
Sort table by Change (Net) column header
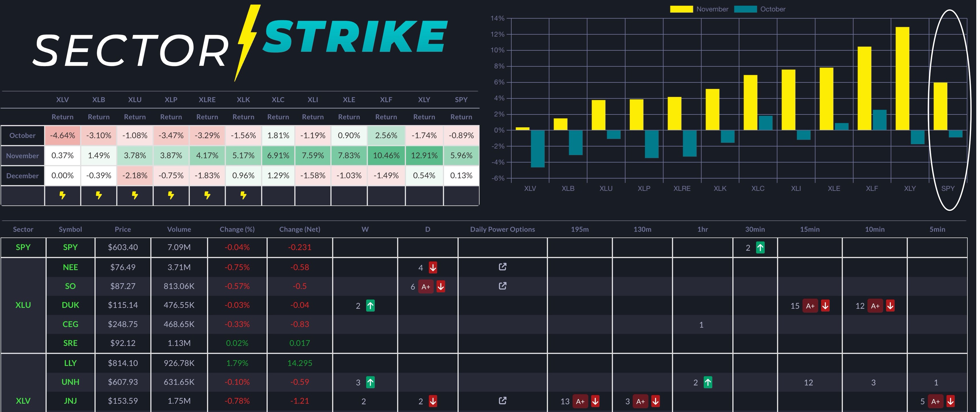[300, 229]
